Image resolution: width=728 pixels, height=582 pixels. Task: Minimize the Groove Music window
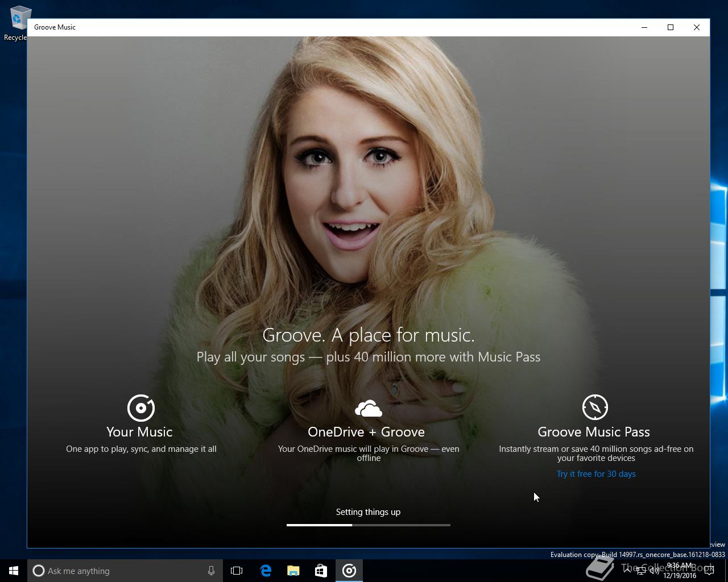[x=644, y=27]
